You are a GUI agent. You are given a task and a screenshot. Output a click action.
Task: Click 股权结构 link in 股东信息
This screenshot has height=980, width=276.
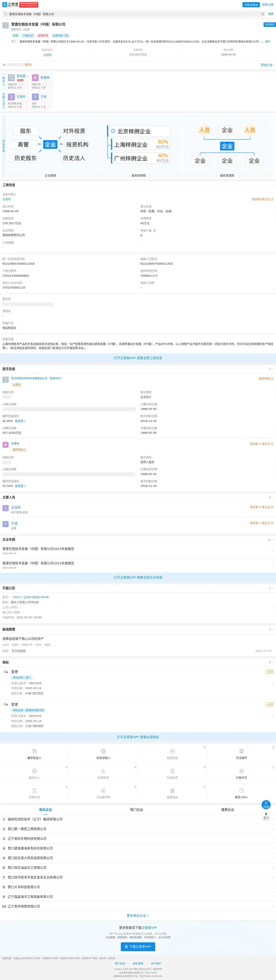point(266,379)
